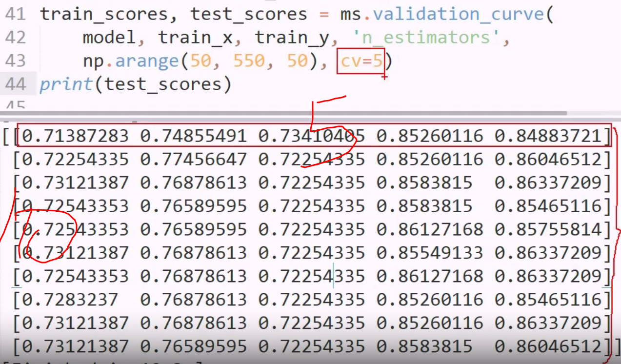Click 0.73121387 in the row containing 0.85549133
The width and height of the screenshot is (621, 364).
click(x=75, y=252)
